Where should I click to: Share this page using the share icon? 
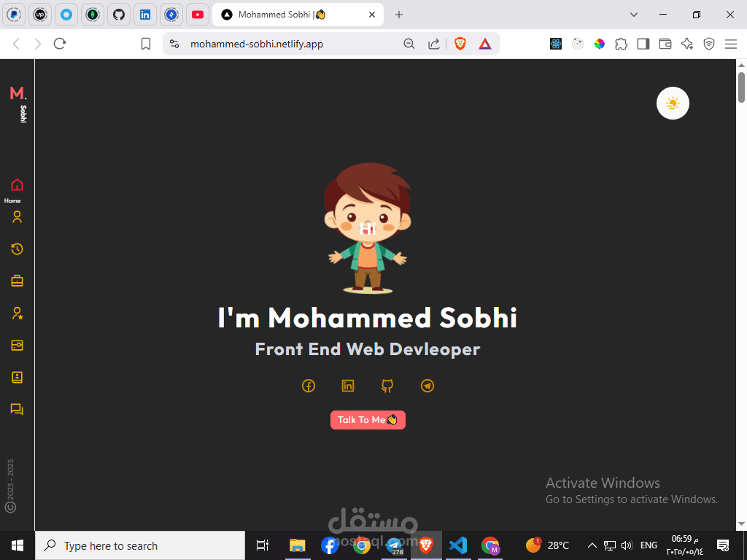pos(434,44)
